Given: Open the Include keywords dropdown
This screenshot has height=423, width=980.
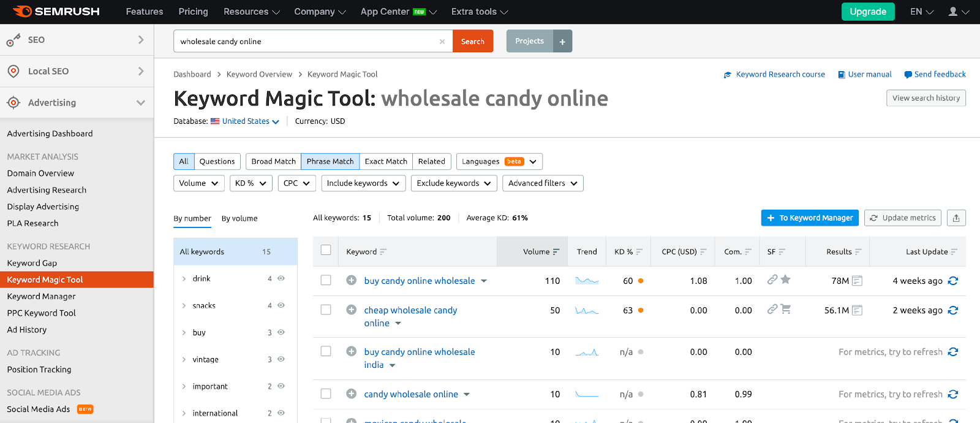Looking at the screenshot, I should click(363, 183).
